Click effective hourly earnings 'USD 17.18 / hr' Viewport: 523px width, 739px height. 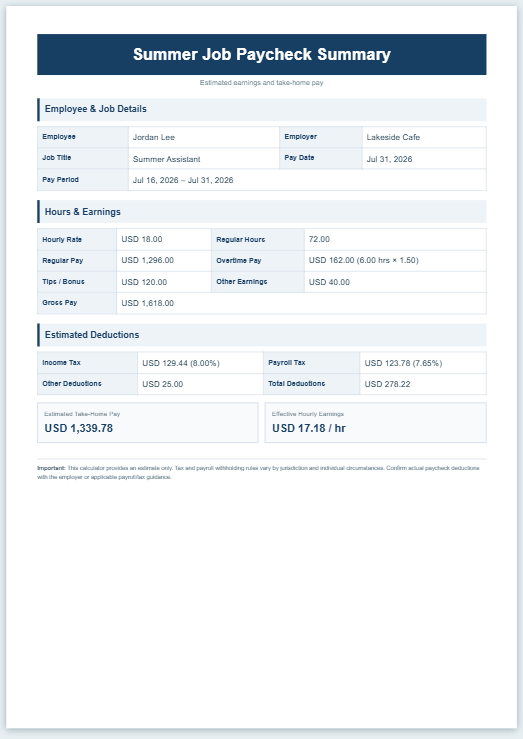[x=309, y=428]
